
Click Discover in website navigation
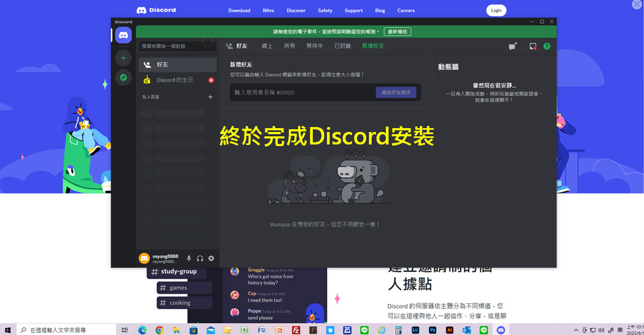click(296, 10)
